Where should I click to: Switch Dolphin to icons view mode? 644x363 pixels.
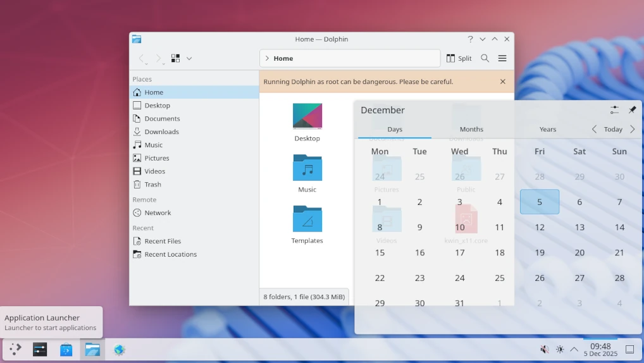[x=176, y=58]
